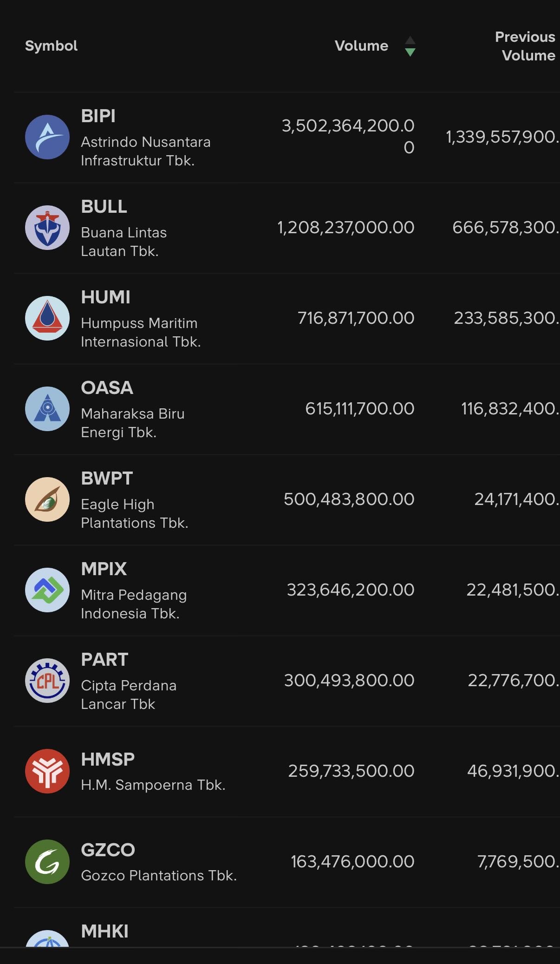Image resolution: width=560 pixels, height=964 pixels.
Task: Tap the GZCO green logo icon
Action: pyautogui.click(x=47, y=862)
